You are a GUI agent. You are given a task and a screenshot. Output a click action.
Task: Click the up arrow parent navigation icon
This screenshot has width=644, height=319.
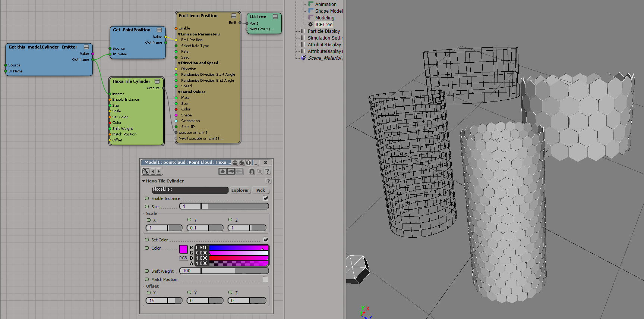[222, 171]
